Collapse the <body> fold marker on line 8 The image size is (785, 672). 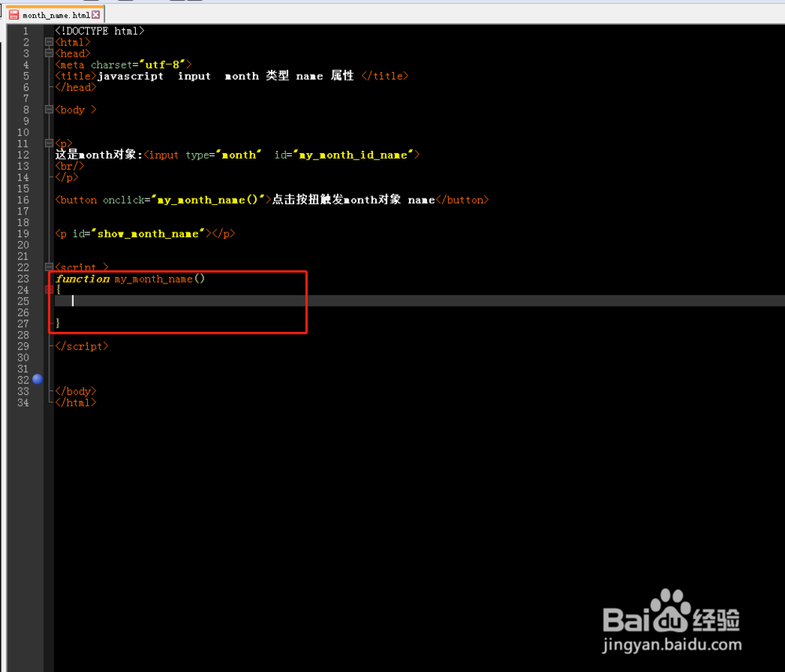tap(49, 110)
